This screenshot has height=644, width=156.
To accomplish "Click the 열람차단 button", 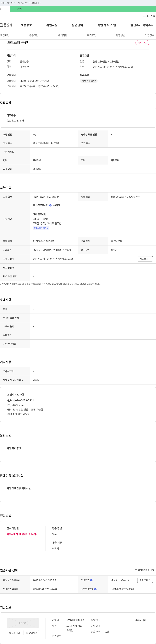I will coord(31,633).
